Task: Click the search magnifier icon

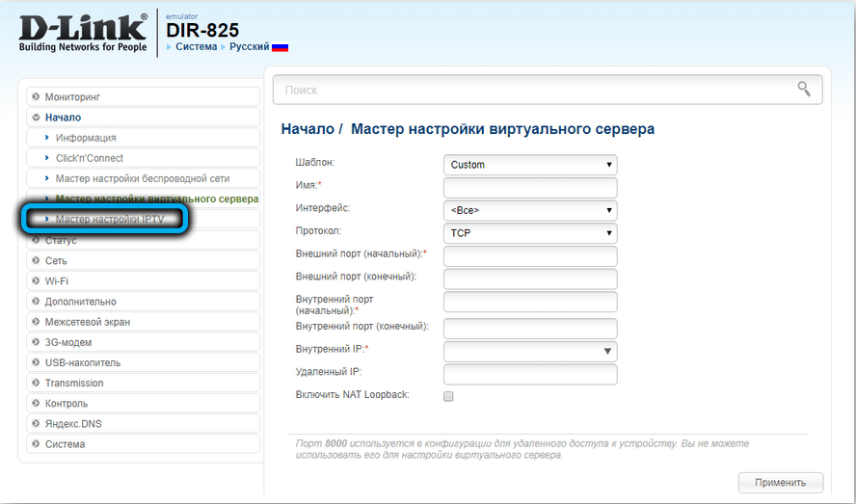Action: point(804,89)
